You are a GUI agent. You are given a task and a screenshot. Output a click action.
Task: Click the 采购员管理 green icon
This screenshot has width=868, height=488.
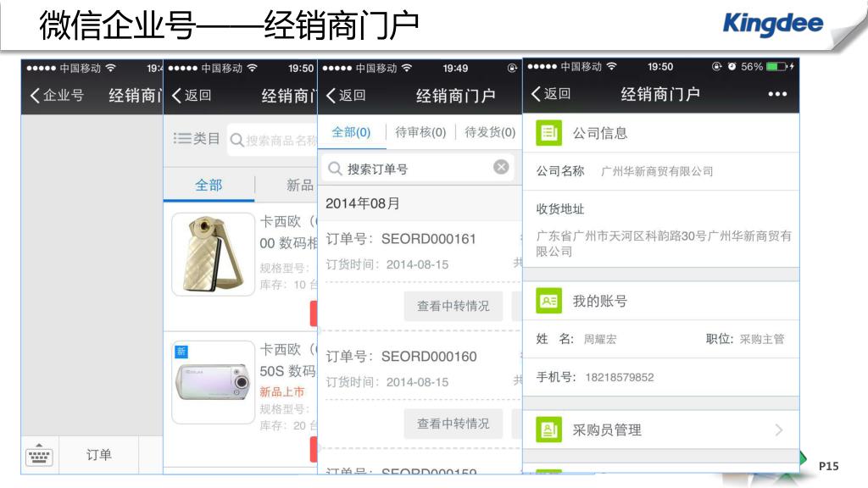click(x=548, y=430)
